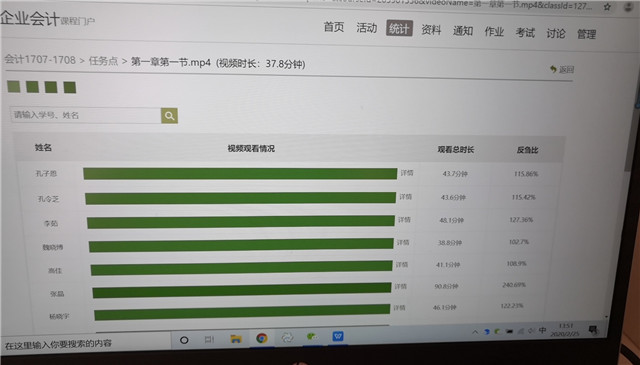This screenshot has height=365, width=640.
Task: Click the fourth green square under the breadcrumb
Action: tap(70, 88)
